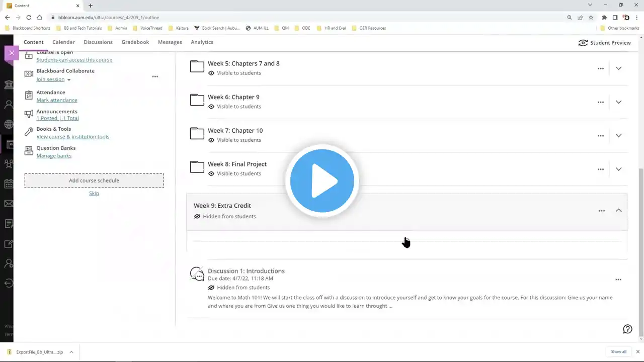Switch to the Calendar tab

pyautogui.click(x=63, y=42)
